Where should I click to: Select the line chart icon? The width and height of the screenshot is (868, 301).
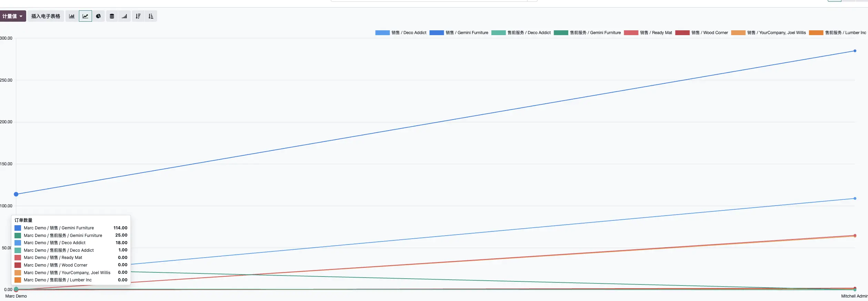point(85,16)
